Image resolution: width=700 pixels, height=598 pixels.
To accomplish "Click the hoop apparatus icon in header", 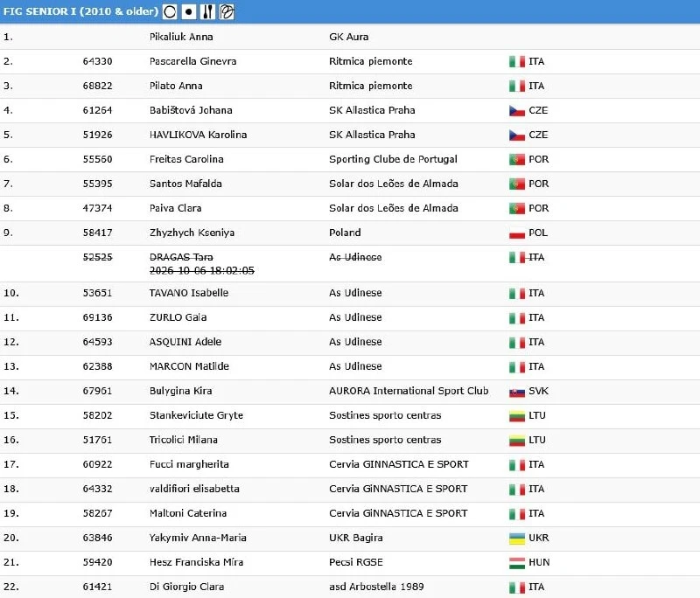I will [170, 11].
